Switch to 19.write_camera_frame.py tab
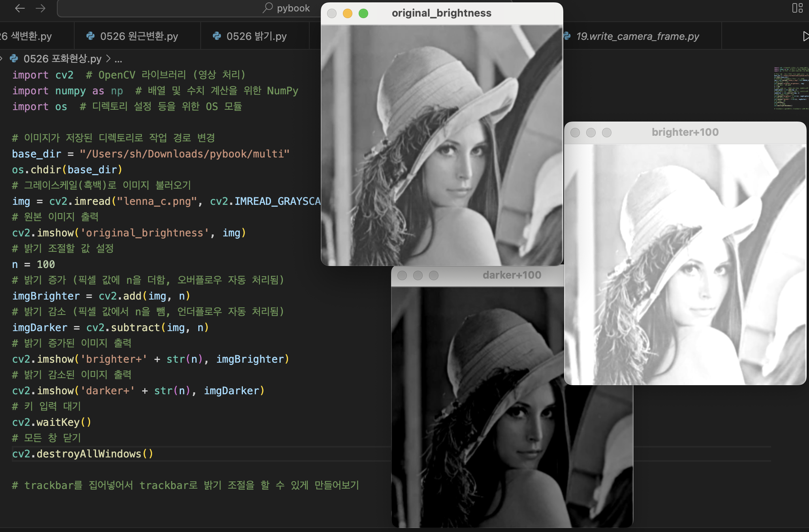Screen dimensions: 809x532 point(637,36)
